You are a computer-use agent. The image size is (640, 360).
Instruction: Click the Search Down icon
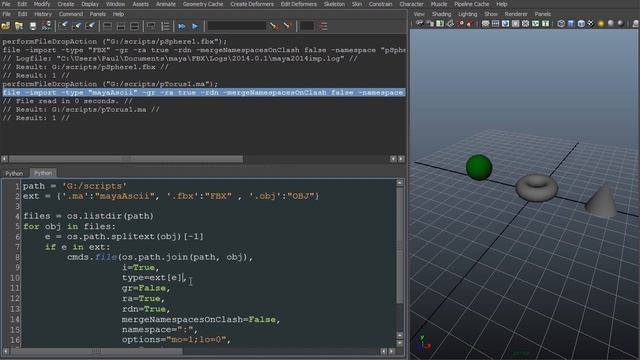click(273, 26)
